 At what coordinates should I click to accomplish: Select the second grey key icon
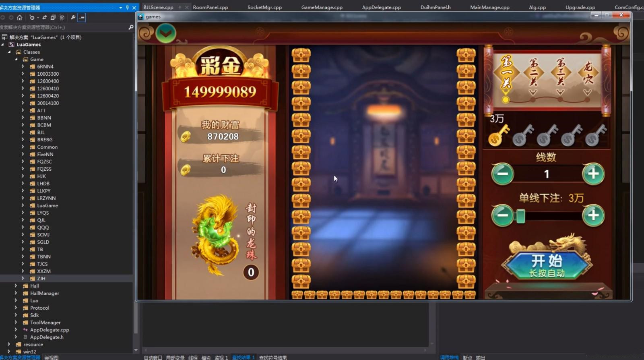[x=523, y=135]
